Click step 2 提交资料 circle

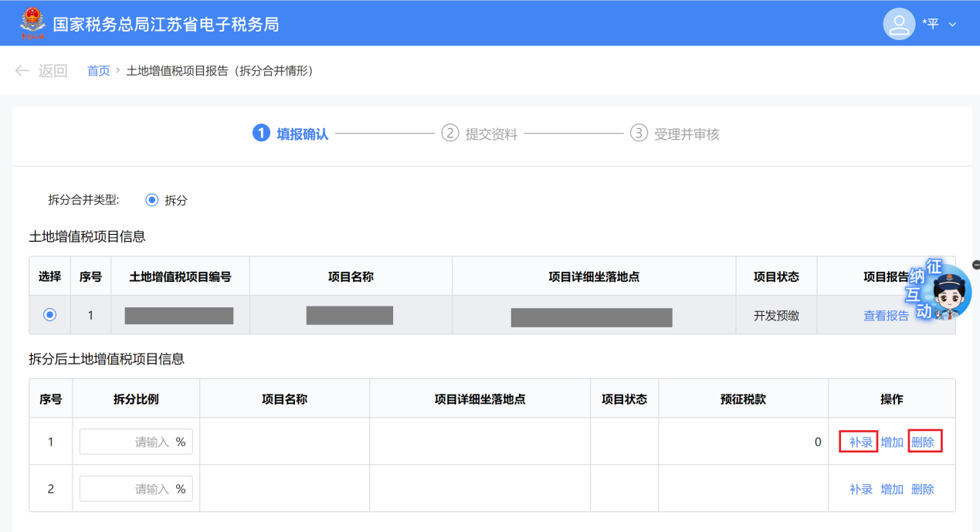(449, 134)
